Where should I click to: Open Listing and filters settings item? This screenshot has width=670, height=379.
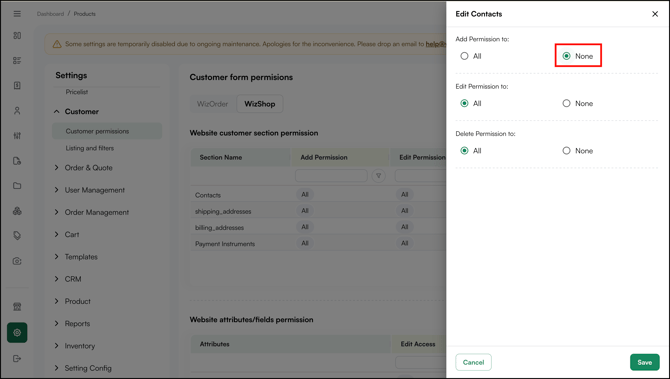pyautogui.click(x=90, y=148)
